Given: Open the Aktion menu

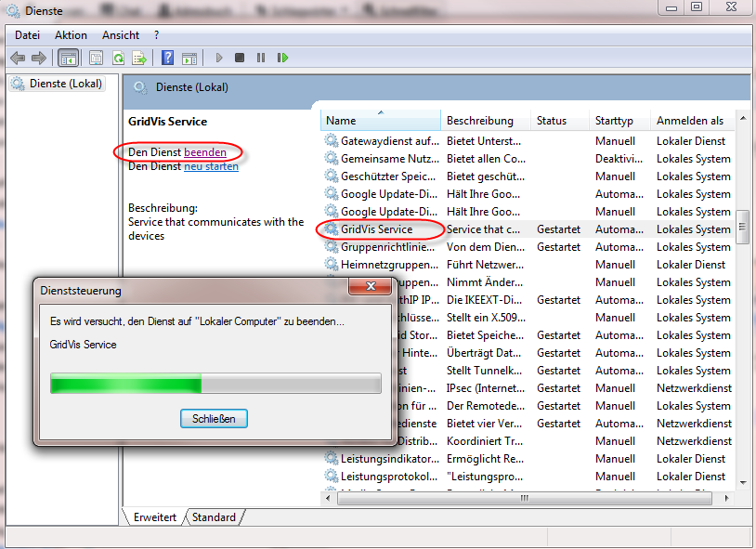Looking at the screenshot, I should tap(71, 35).
